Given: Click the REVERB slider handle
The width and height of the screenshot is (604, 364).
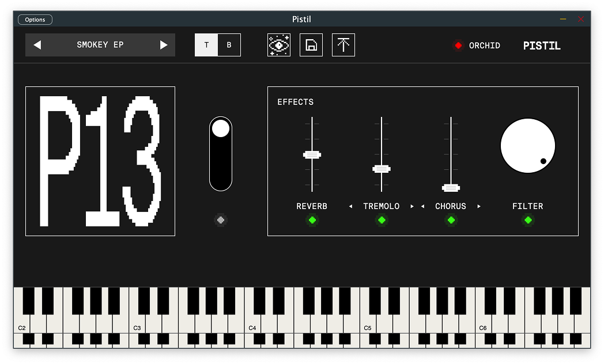Looking at the screenshot, I should click(312, 155).
